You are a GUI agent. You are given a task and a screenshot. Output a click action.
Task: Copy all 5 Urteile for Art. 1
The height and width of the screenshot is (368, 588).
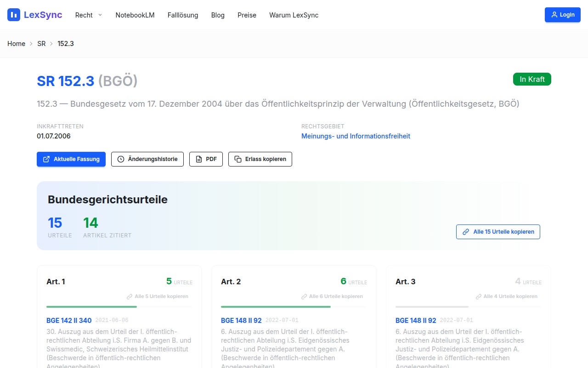pyautogui.click(x=158, y=297)
